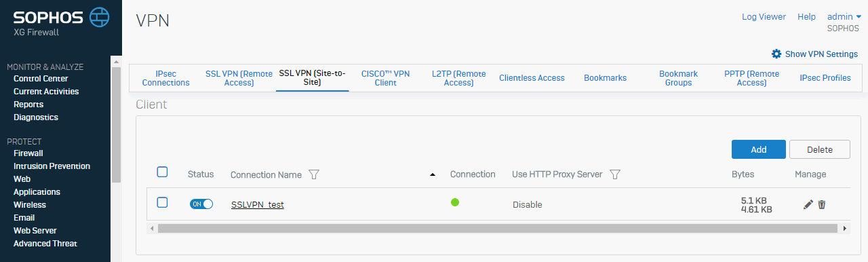
Task: Select Firewall in the sidebar
Action: [x=28, y=153]
